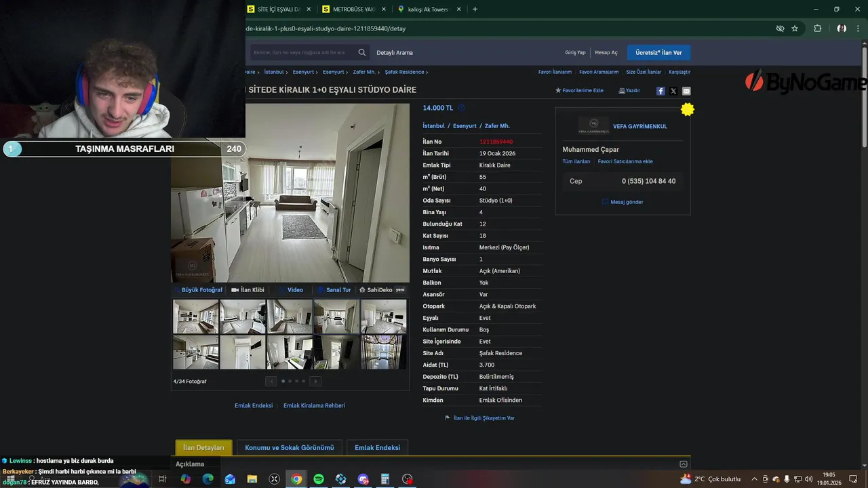Open Detaylı Arama link
868x488 pixels.
coord(395,52)
